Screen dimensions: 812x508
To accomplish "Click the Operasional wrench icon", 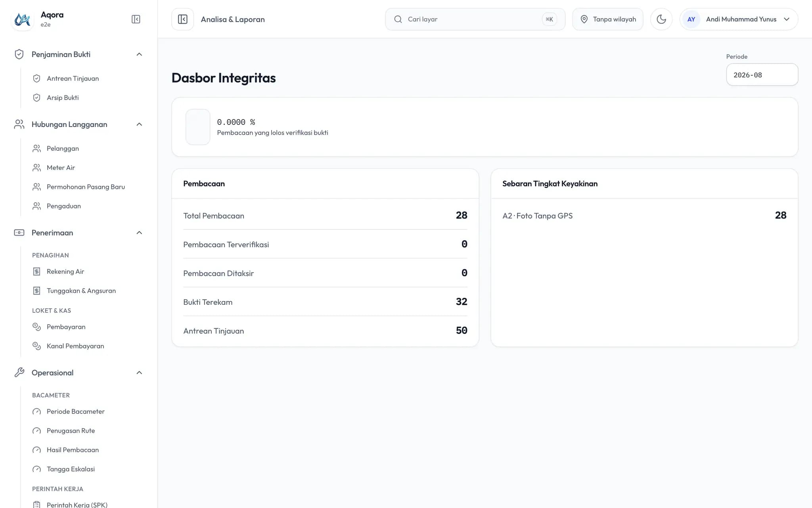I will (x=19, y=373).
